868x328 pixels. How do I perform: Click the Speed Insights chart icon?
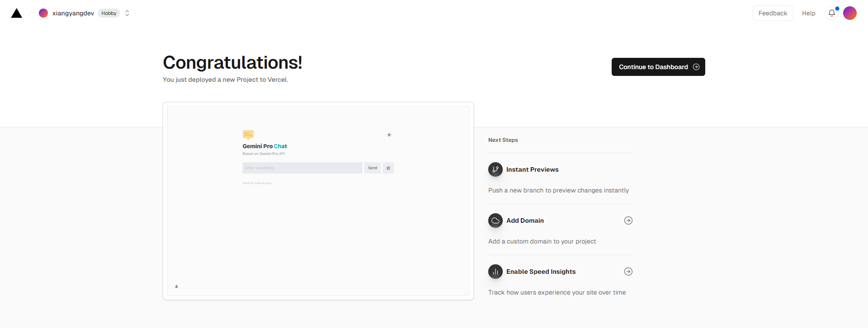495,272
